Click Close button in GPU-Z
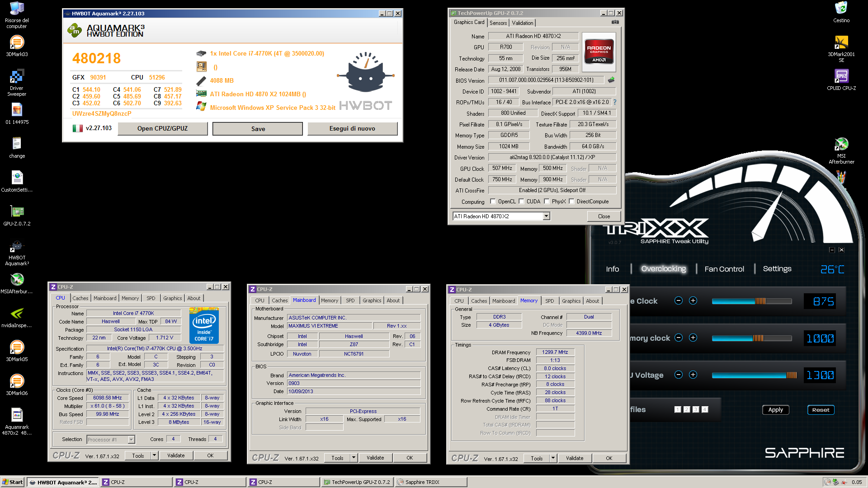Viewport: 868px width, 488px height. click(604, 216)
